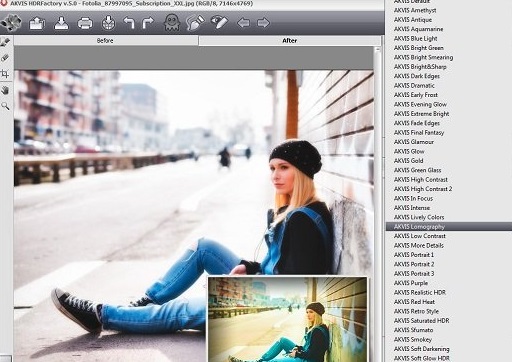Choose AKVIS Intense preset
The height and width of the screenshot is (362, 512).
coord(412,208)
